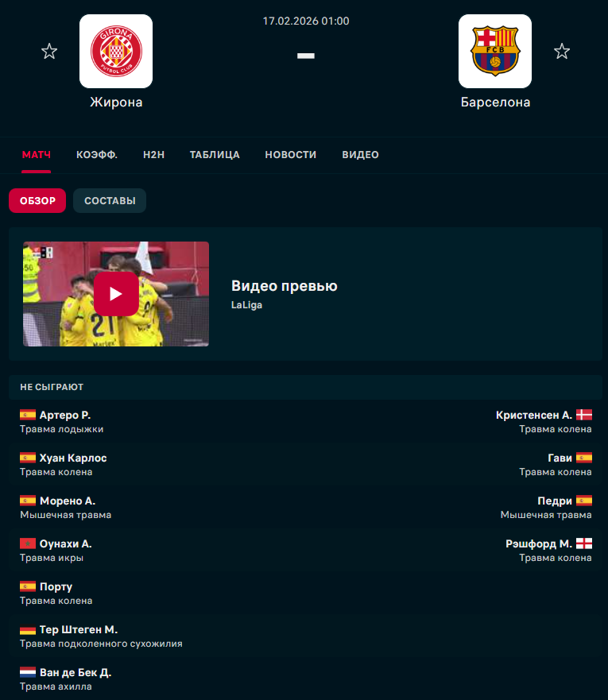Open the НОВОСТИ tab

click(x=291, y=154)
